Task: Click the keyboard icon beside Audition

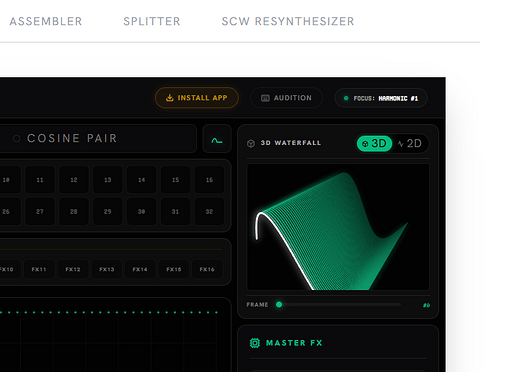Action: click(x=265, y=98)
